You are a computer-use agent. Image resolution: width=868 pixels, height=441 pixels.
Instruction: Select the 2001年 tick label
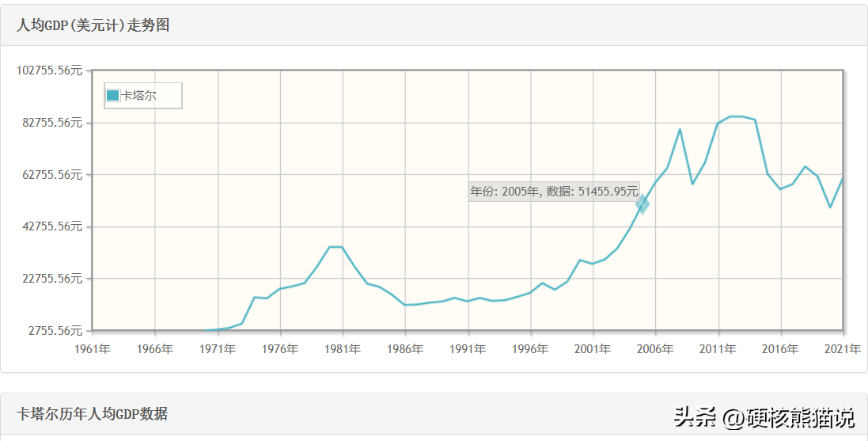click(x=593, y=349)
